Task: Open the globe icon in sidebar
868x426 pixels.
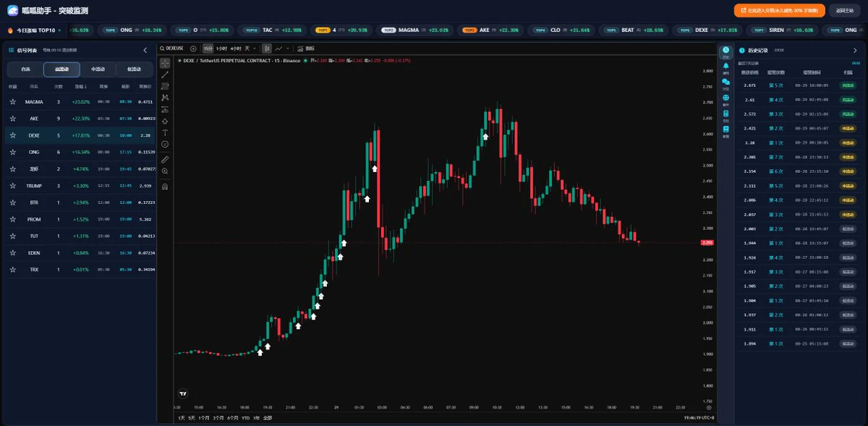Action: pos(726,99)
